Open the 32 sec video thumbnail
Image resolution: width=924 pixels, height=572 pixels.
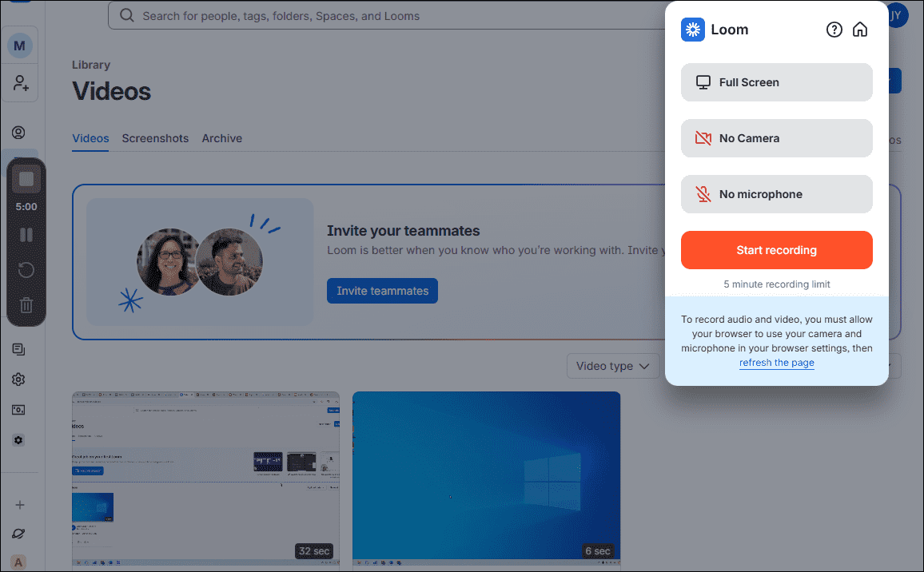point(205,479)
